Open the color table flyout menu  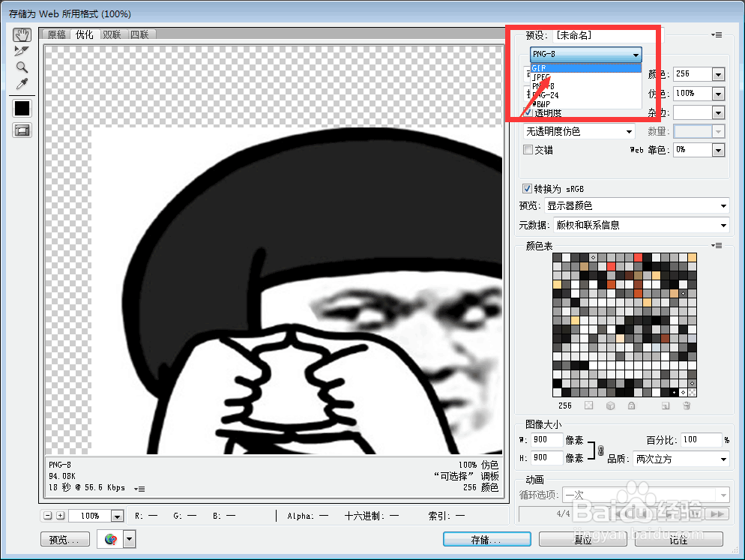[x=717, y=246]
